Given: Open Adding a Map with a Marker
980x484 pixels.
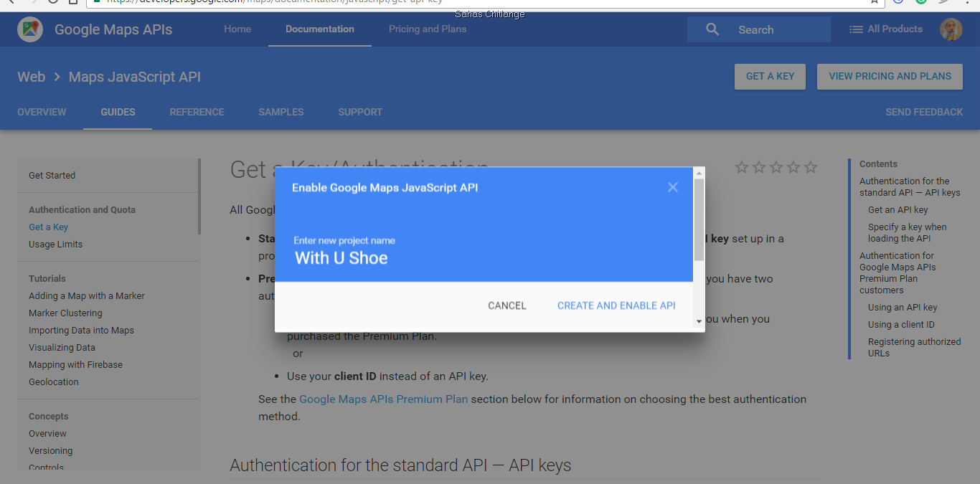Looking at the screenshot, I should tap(87, 295).
